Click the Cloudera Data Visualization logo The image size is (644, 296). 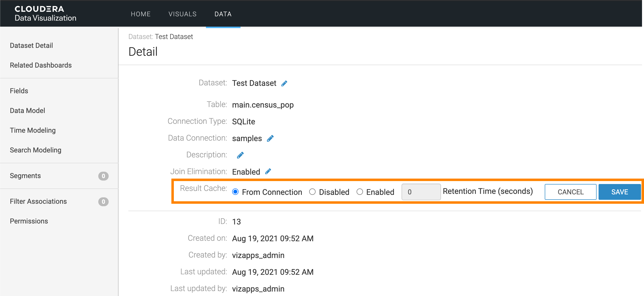pos(45,13)
